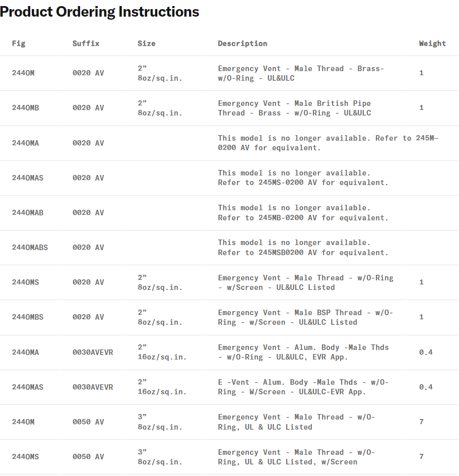This screenshot has width=459, height=476.
Task: Click the 'Refer to 245MSB0200 AV' description
Action: [303, 248]
